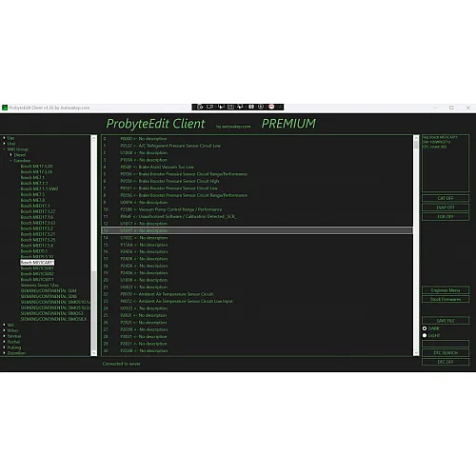Expand the Zoomlion tree node
Screen dimensions: 476x476
click(5, 353)
